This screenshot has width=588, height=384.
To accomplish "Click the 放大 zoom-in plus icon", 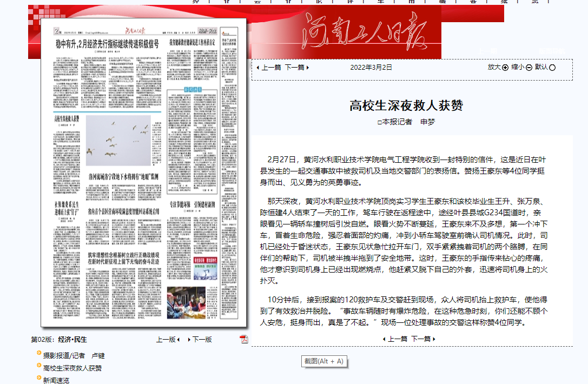I will (x=505, y=68).
